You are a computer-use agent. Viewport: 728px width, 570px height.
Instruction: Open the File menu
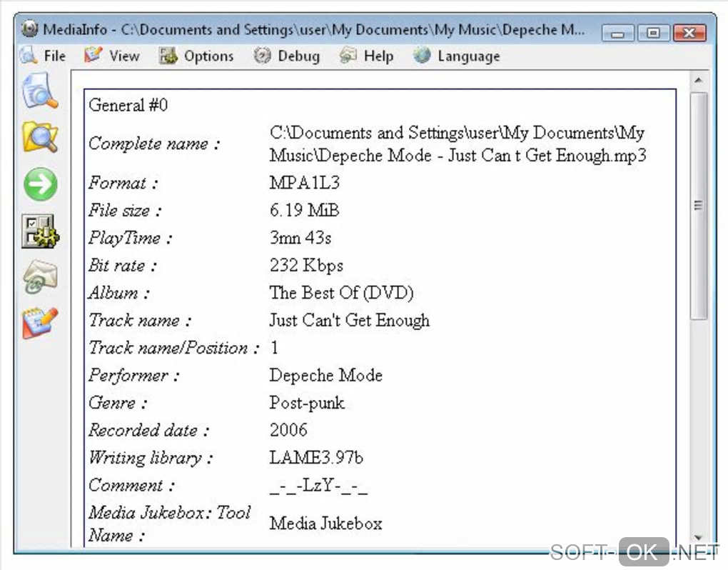coord(43,56)
